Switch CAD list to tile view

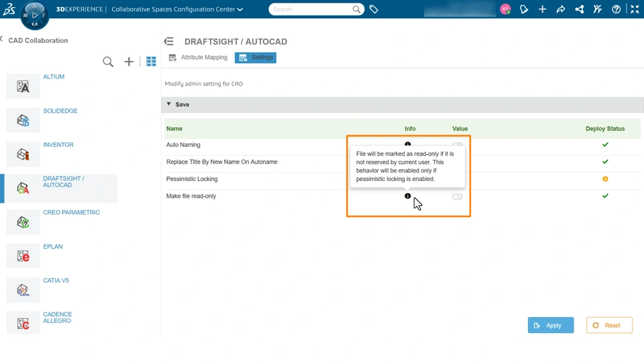151,62
